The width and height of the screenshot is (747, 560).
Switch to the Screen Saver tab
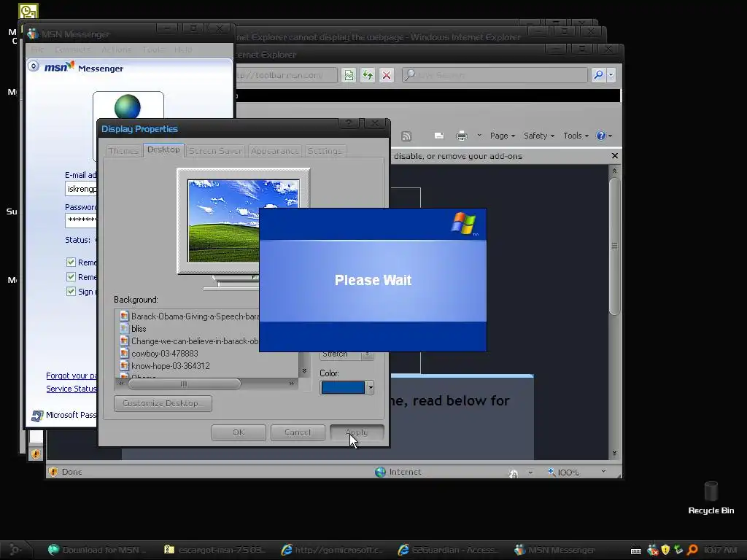(x=215, y=150)
